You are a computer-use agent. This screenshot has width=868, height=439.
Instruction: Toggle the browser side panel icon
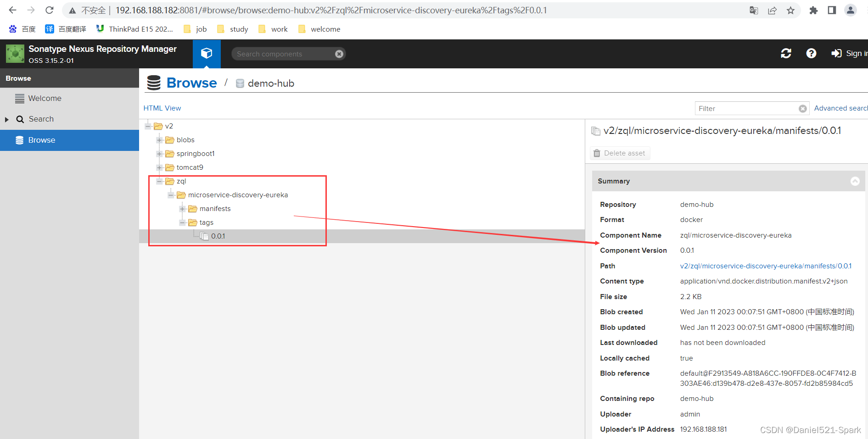(832, 10)
